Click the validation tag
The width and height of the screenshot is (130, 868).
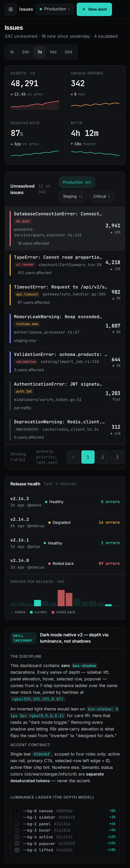pos(26,362)
